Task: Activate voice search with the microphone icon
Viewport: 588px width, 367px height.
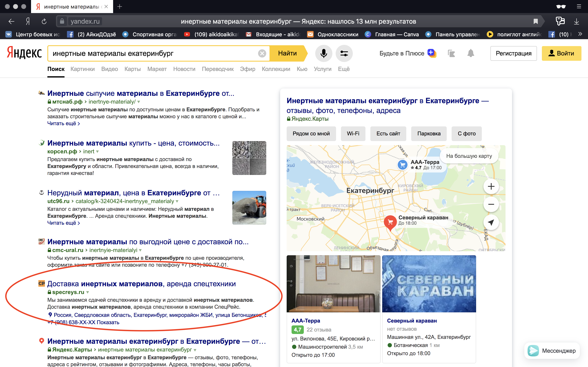Action: coord(323,53)
